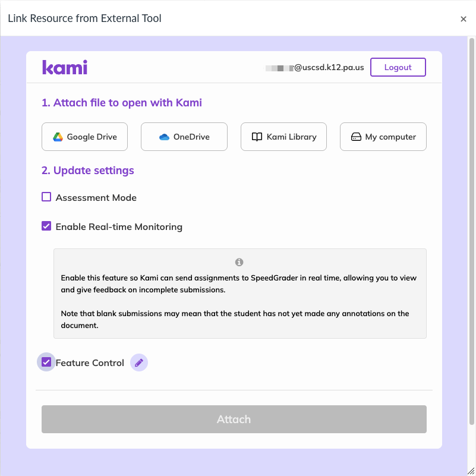Open the Feature Control edit pencil
The width and height of the screenshot is (476, 476).
(x=139, y=362)
